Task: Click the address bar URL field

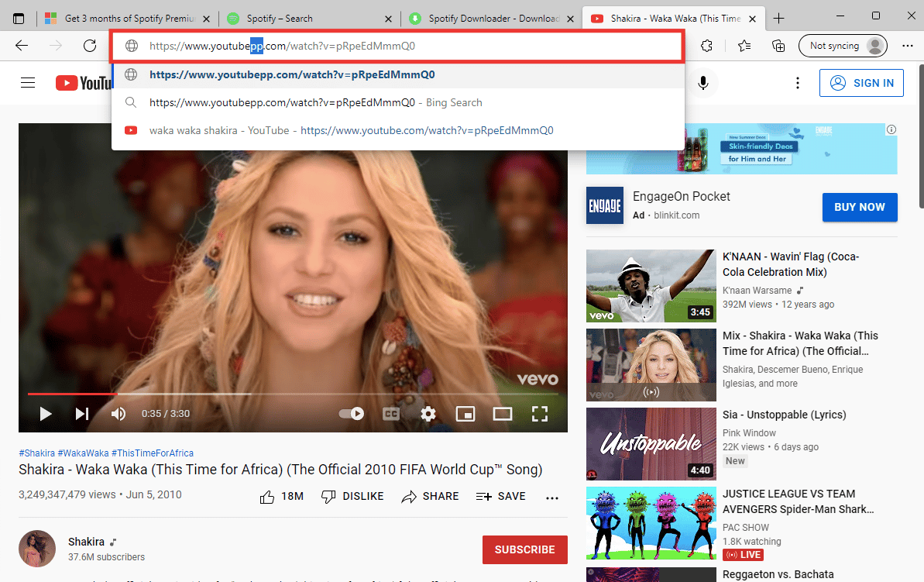Action: click(x=397, y=46)
